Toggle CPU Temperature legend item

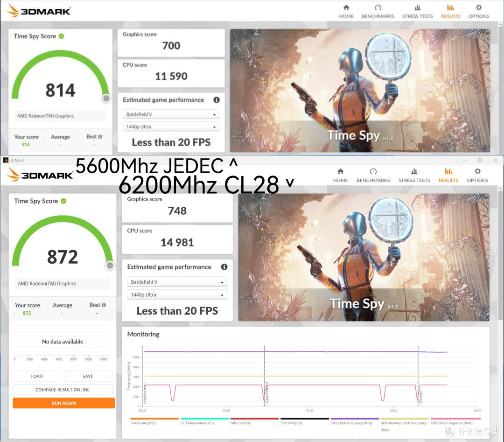click(204, 421)
